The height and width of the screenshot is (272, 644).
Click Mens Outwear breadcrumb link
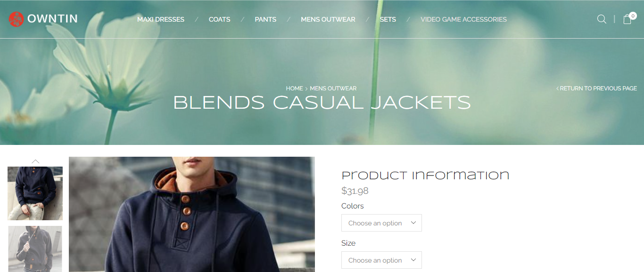(x=333, y=88)
